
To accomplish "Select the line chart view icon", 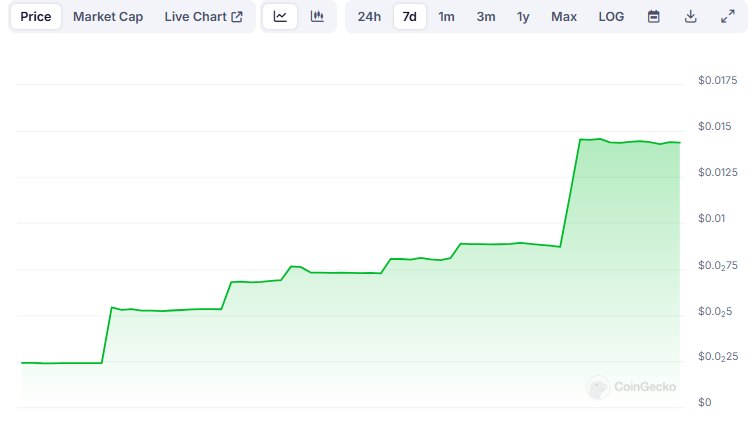I will click(280, 17).
